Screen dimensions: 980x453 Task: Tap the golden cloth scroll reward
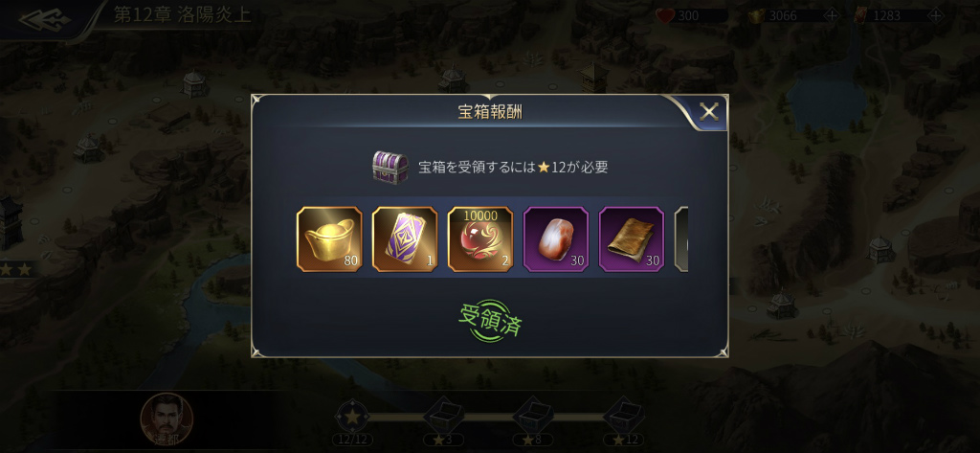(632, 239)
